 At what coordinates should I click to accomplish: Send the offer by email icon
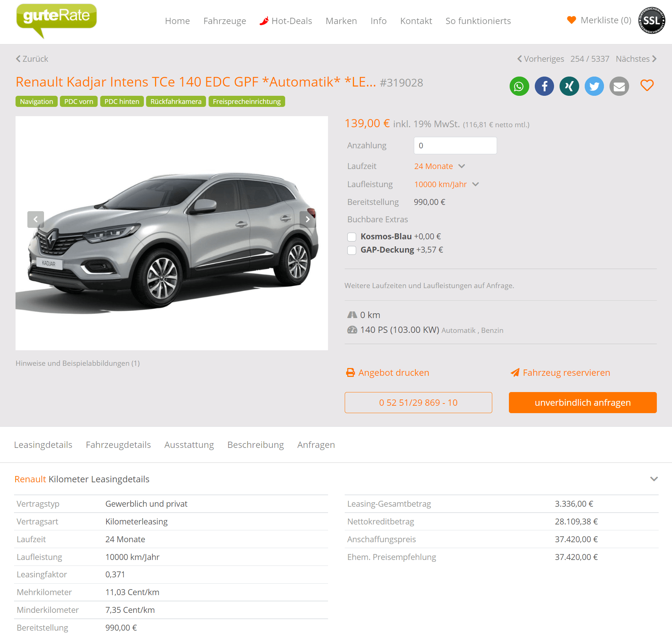(619, 86)
